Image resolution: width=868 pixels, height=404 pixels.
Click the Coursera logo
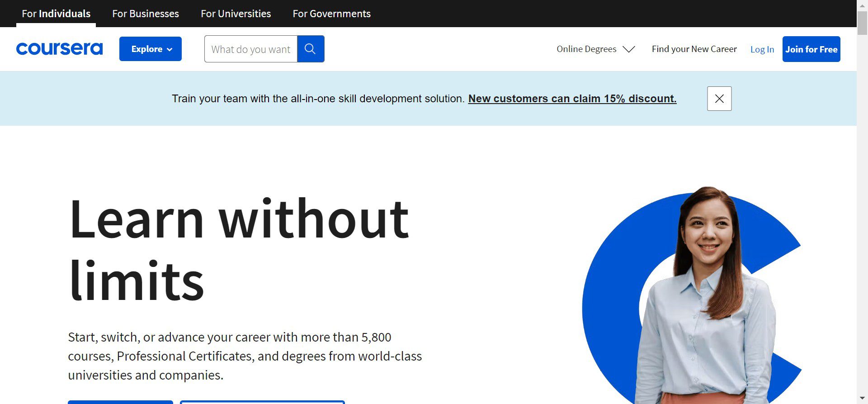pos(59,49)
